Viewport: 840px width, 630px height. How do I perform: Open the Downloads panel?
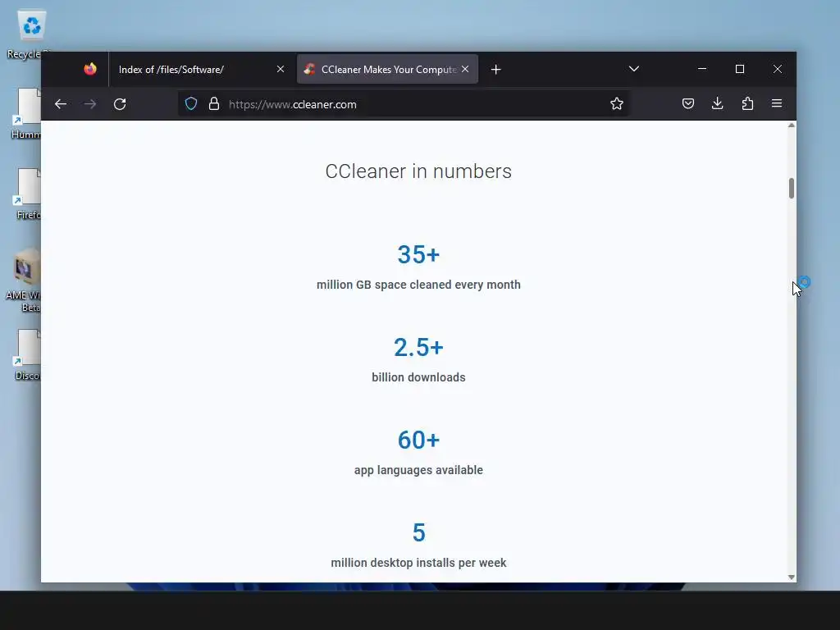717,103
